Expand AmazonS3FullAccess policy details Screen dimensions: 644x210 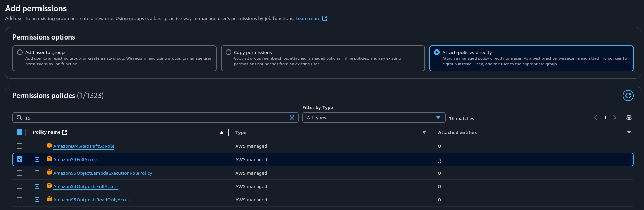37,159
